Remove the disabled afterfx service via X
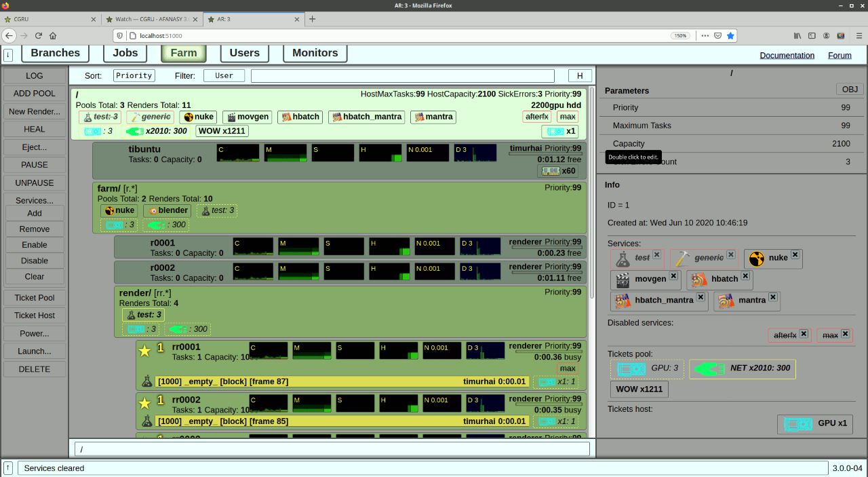This screenshot has height=477, width=868. [804, 334]
